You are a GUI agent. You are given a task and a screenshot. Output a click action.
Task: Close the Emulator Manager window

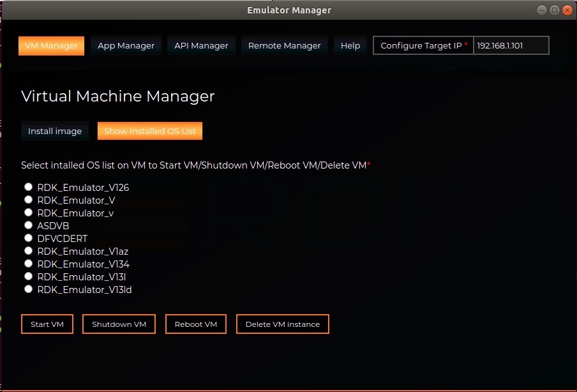(567, 10)
